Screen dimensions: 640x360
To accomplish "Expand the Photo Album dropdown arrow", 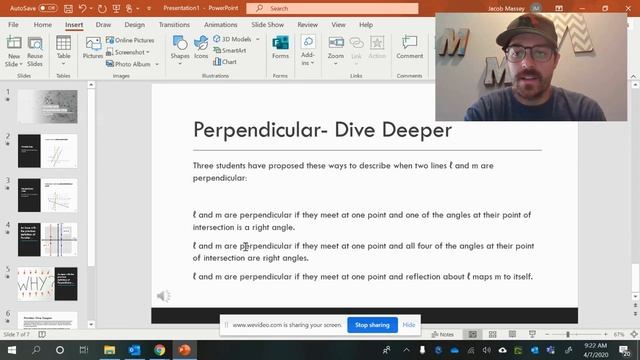I will [x=157, y=64].
